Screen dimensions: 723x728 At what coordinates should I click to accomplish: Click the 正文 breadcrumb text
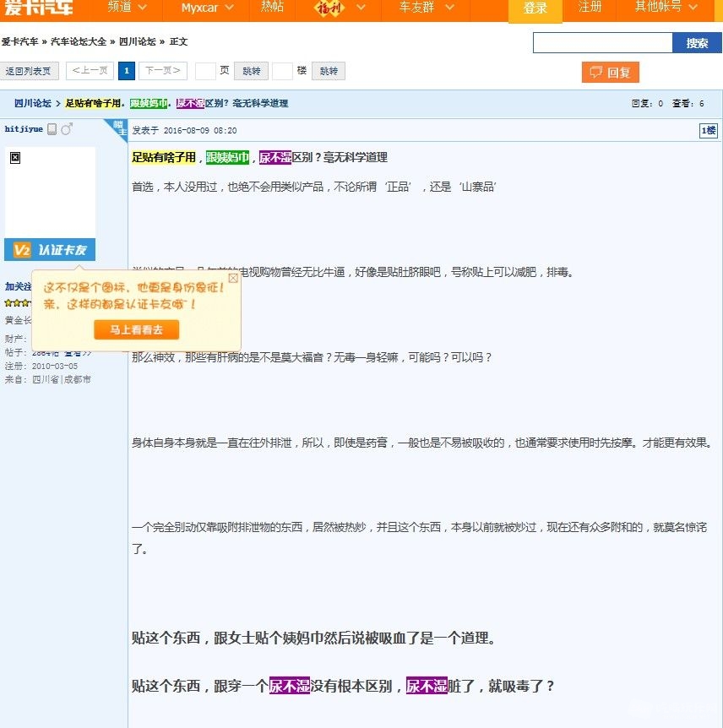pos(178,41)
